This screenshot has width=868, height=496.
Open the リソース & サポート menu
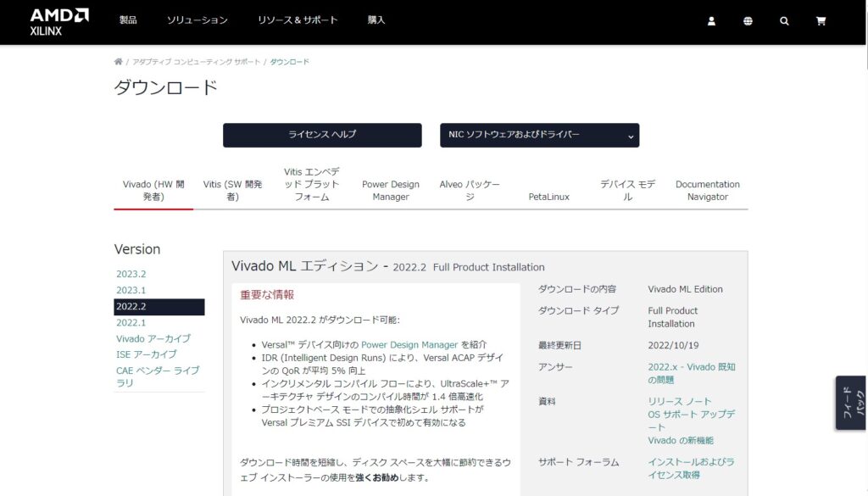tap(298, 20)
